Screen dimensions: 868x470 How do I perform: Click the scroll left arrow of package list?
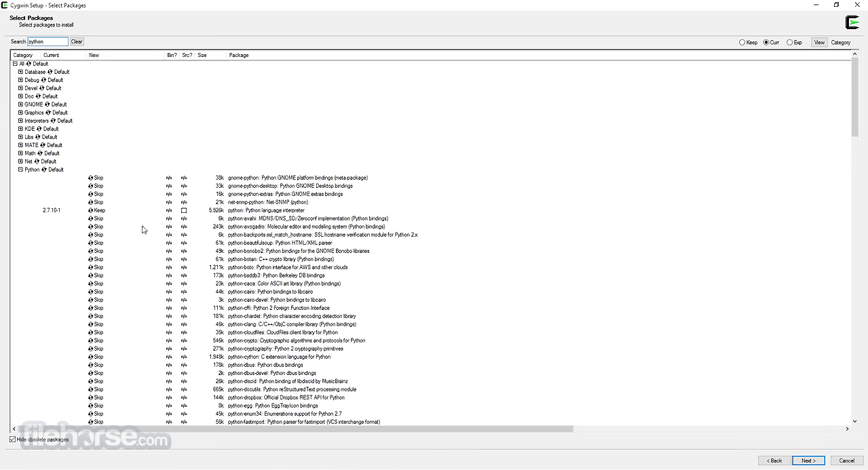click(14, 429)
